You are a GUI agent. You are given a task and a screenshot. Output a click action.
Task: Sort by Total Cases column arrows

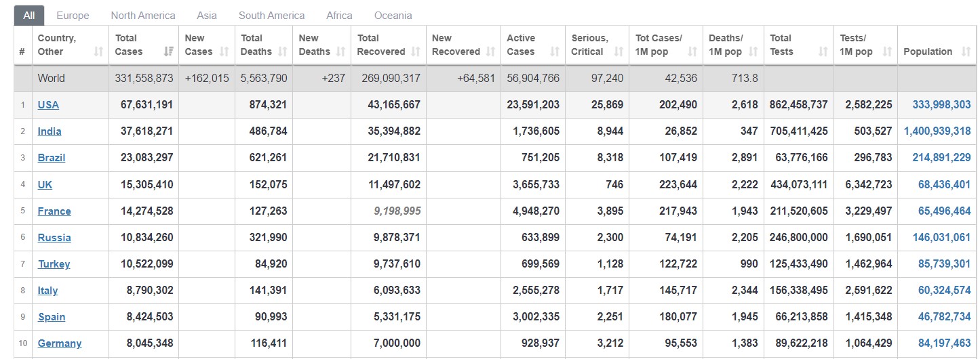[168, 51]
